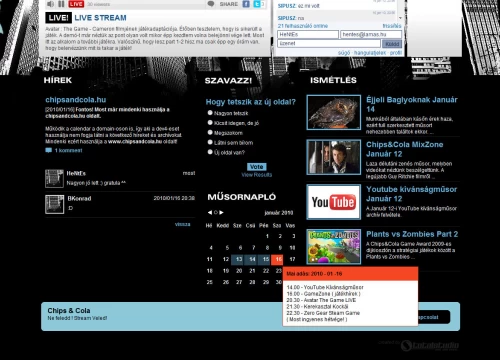Select the 'Megszokom' poll option
500x360 pixels.
210,132
